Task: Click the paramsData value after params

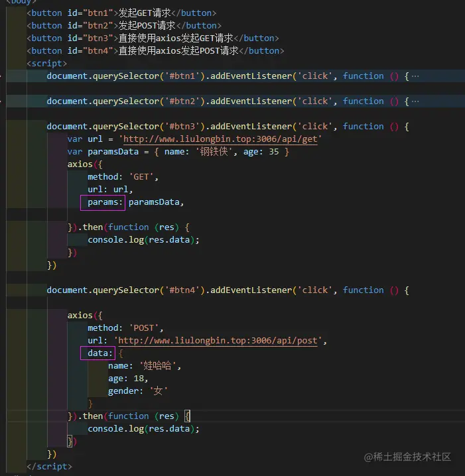Action: click(x=154, y=202)
